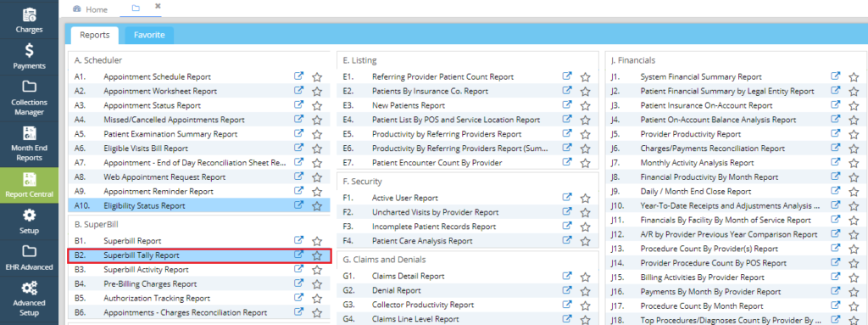Open Daily / Month End Close popout icon

835,191
